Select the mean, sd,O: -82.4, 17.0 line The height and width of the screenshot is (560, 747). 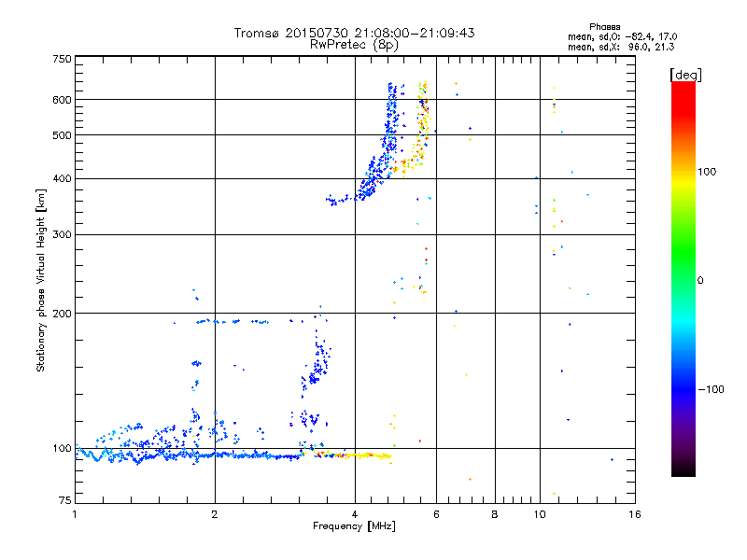point(622,36)
